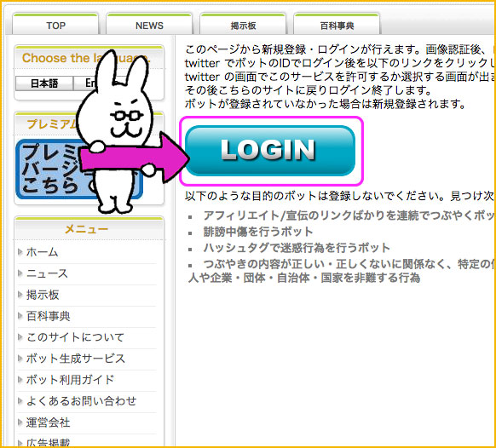Click the big LOGIN button
The height and width of the screenshot is (448, 496).
click(x=270, y=151)
